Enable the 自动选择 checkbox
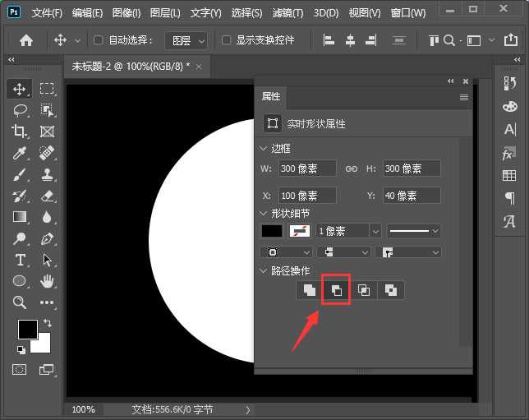 click(x=99, y=40)
